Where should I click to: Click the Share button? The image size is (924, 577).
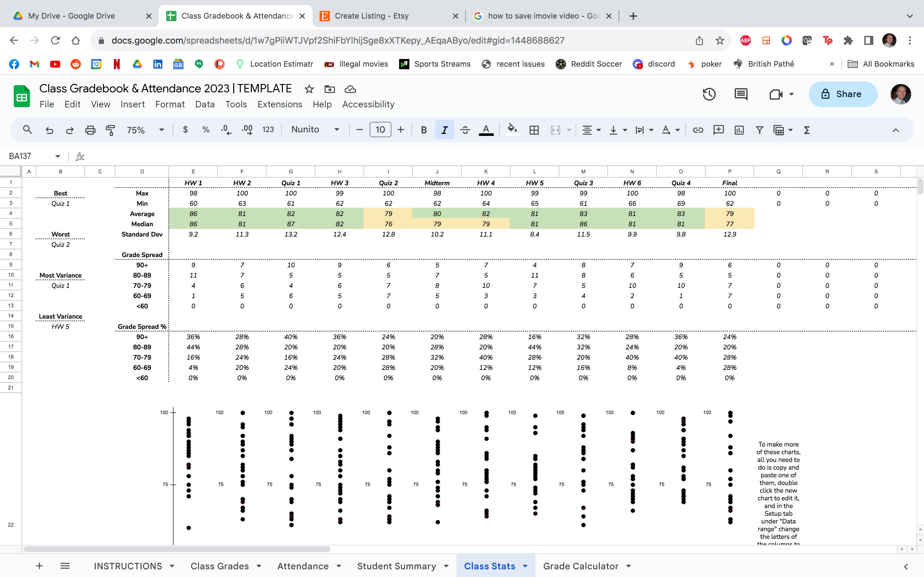coord(843,94)
